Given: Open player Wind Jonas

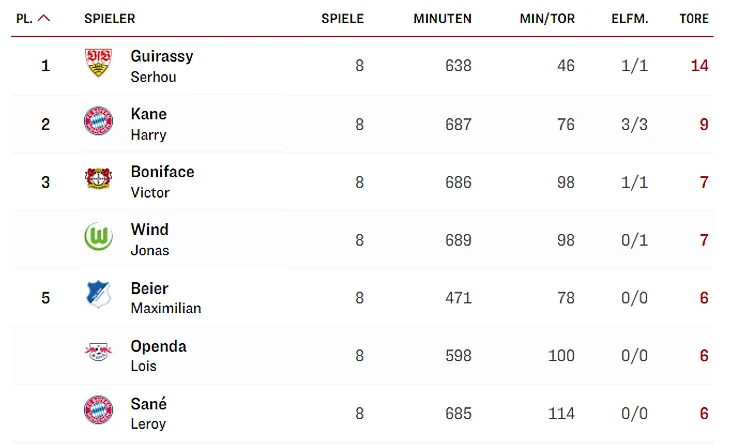Looking at the screenshot, I should click(150, 238).
